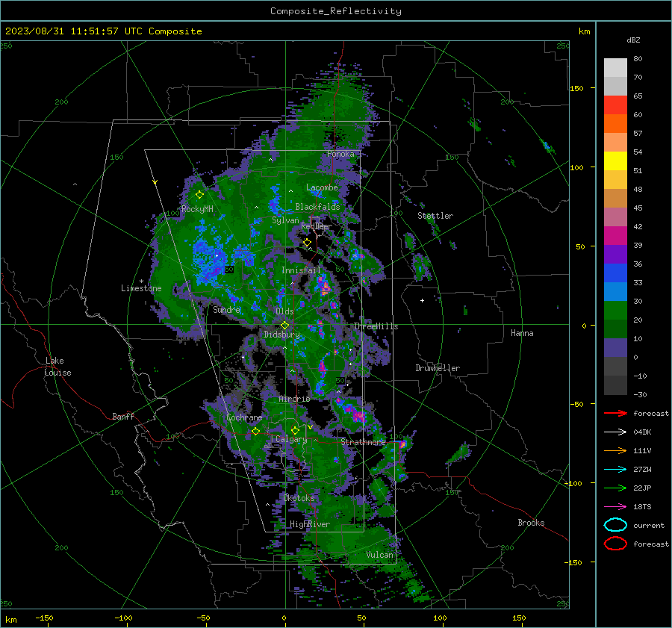This screenshot has width=672, height=628.
Task: Click the magenta 18TS arrow icon
Action: point(615,507)
